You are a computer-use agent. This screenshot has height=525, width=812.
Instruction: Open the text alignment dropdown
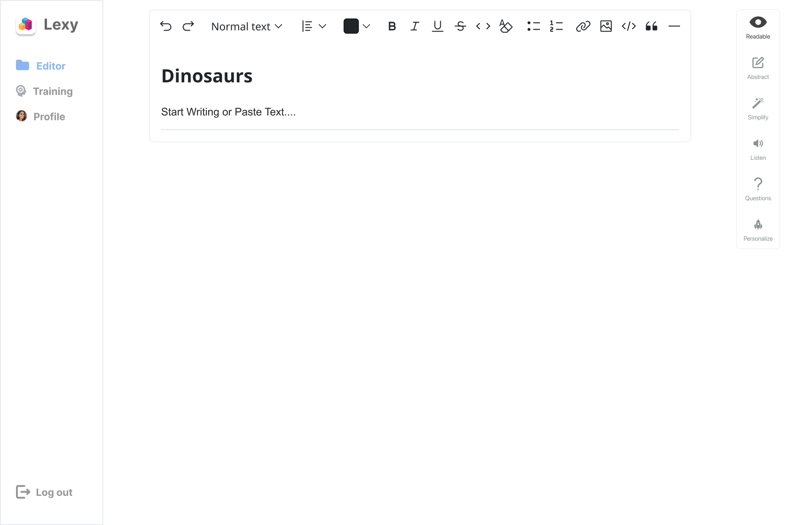coord(314,26)
